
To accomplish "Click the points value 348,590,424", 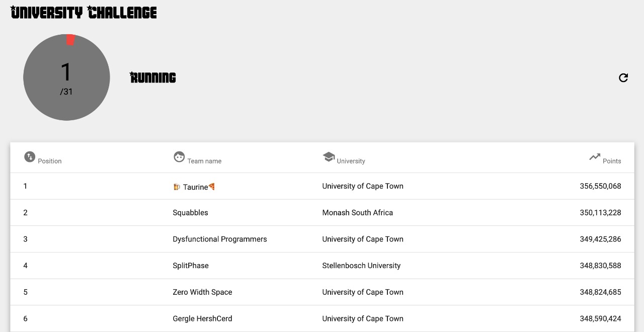I will (x=600, y=318).
